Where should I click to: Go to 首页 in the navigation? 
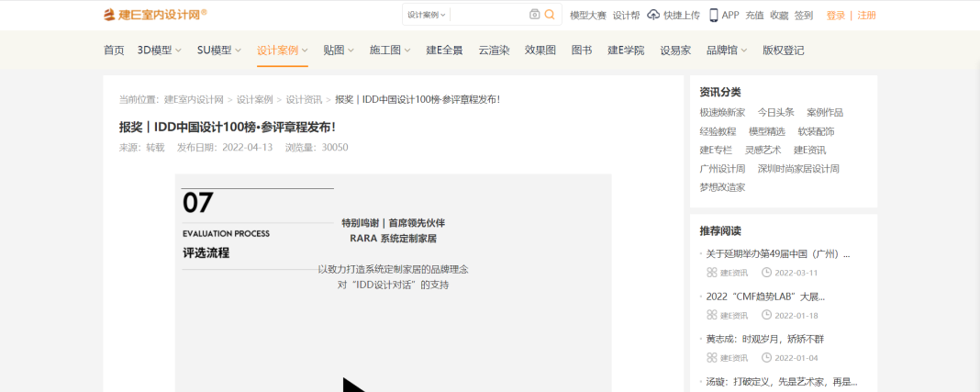(x=114, y=50)
